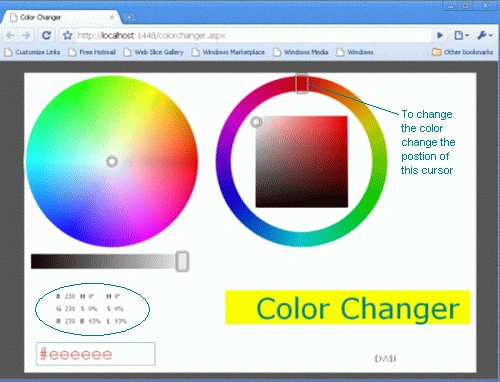The image size is (500, 382).
Task: Click the R value readout
Action: coord(66,296)
